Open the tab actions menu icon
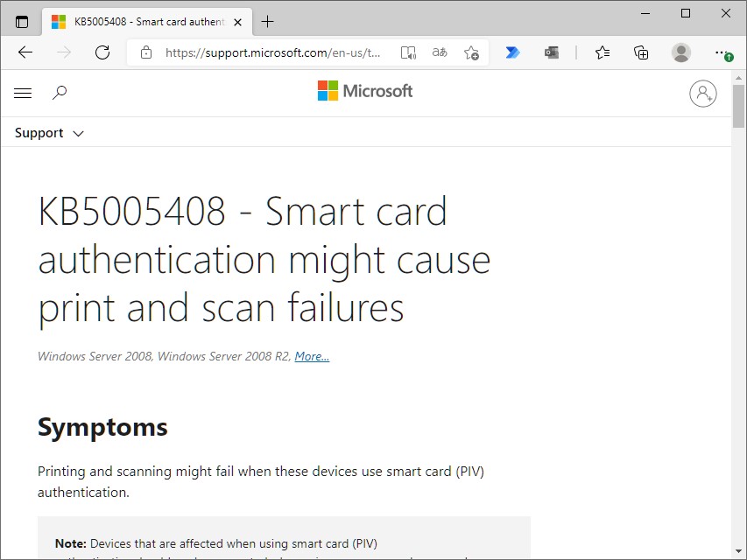Screen dimensions: 747x560 (22, 22)
